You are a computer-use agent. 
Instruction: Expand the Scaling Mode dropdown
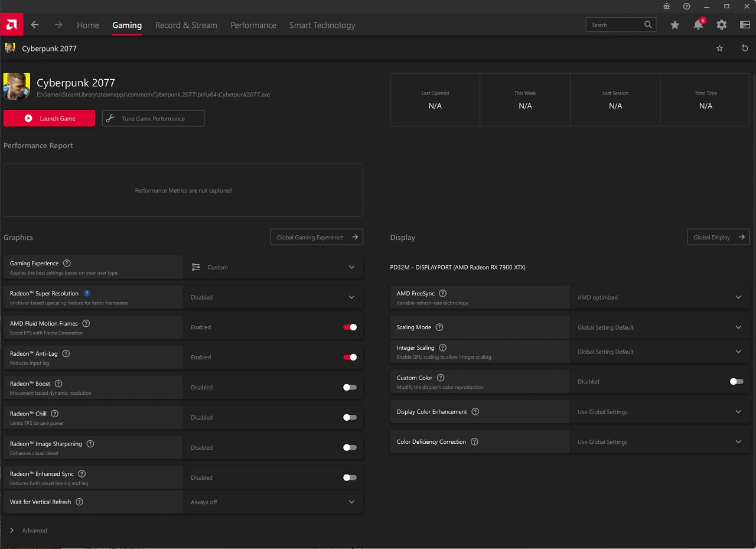click(660, 327)
